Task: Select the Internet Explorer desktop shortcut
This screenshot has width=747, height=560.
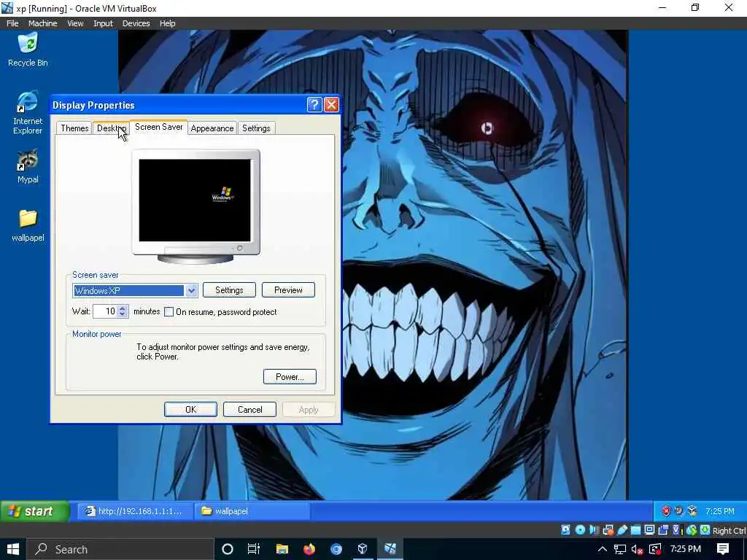Action: coord(28,112)
